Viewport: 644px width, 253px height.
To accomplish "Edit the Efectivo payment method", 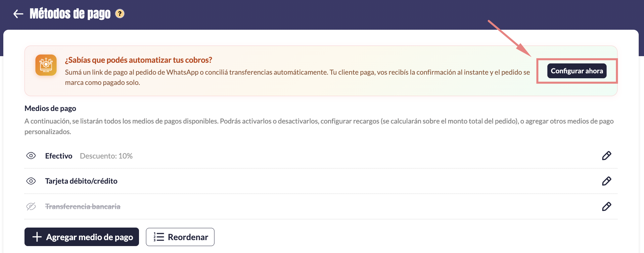I will pos(606,156).
